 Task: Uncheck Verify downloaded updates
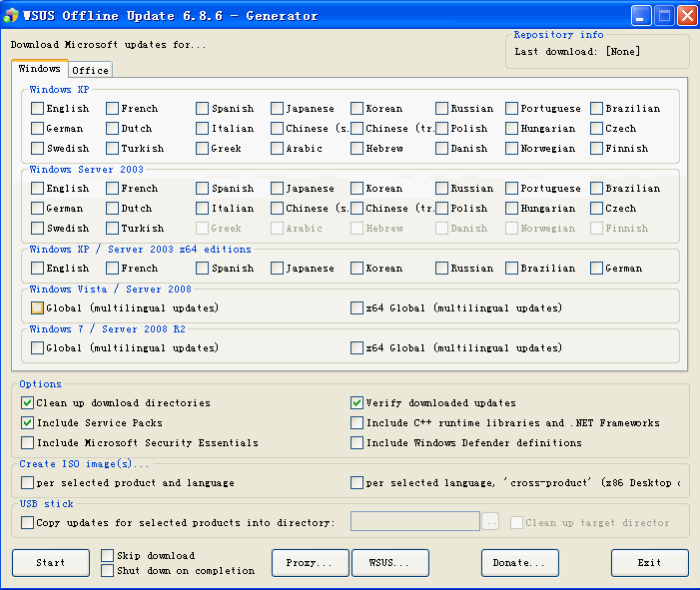(x=357, y=403)
